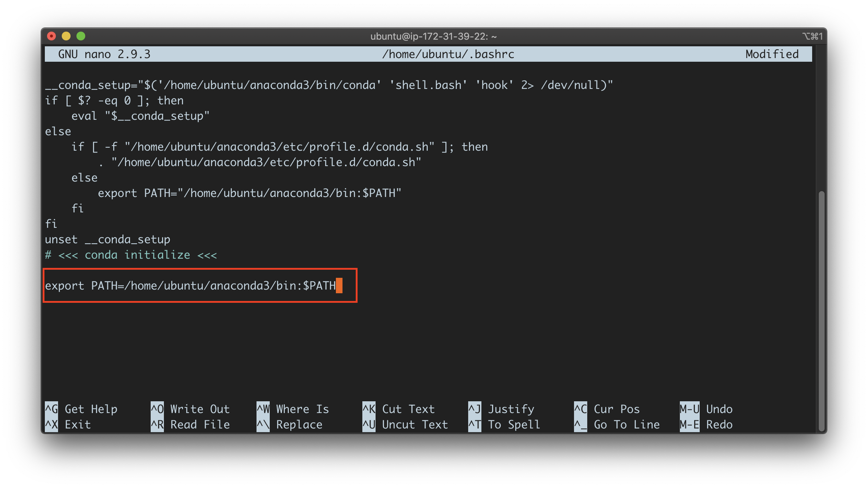
Task: Click the ^_ Go To Line shortcut
Action: 617,424
